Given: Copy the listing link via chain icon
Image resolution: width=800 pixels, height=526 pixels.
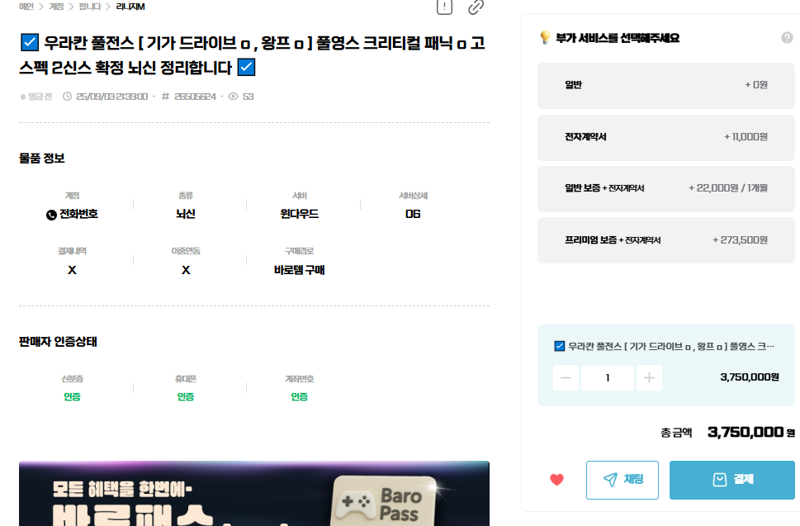Looking at the screenshot, I should pos(476,7).
